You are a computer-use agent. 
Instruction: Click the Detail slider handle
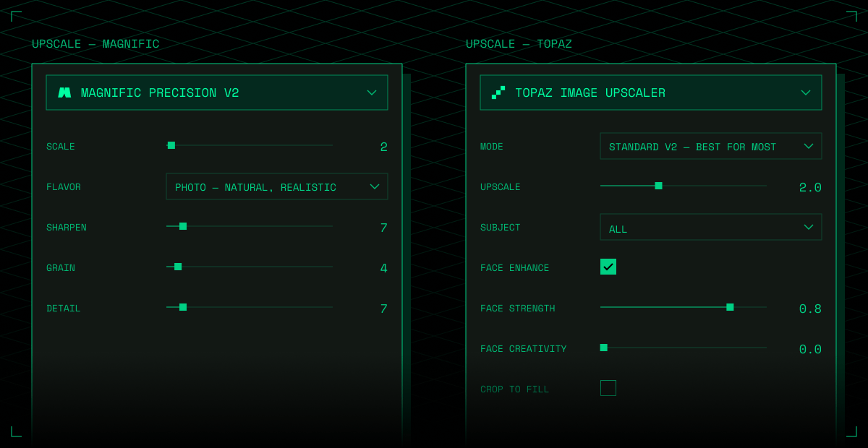pos(183,307)
